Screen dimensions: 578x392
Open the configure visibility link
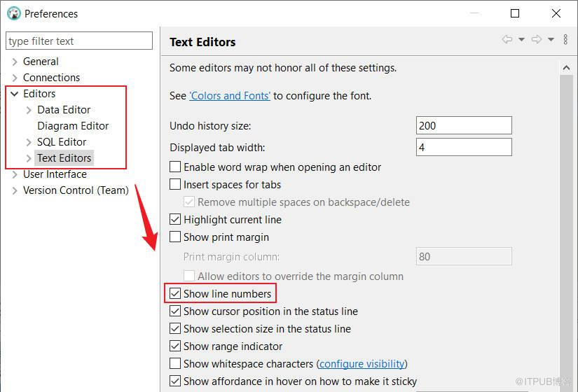coord(362,364)
